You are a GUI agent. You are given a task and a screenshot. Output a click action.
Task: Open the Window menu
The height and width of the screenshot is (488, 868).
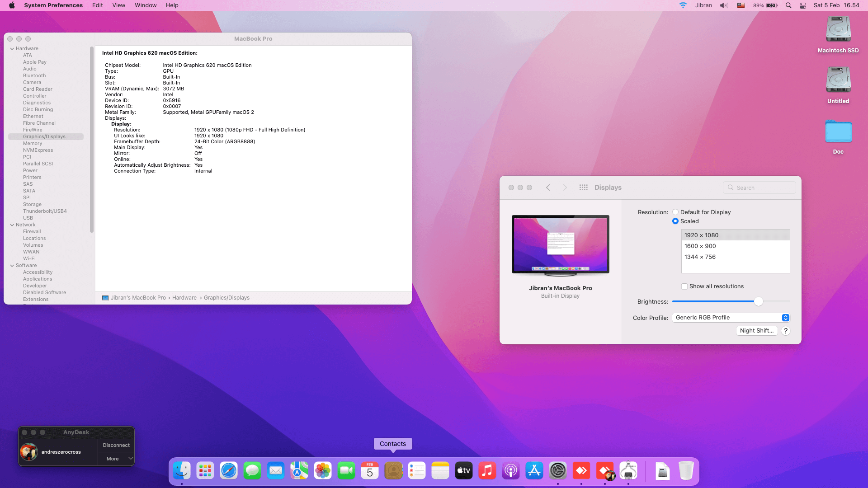pos(145,5)
